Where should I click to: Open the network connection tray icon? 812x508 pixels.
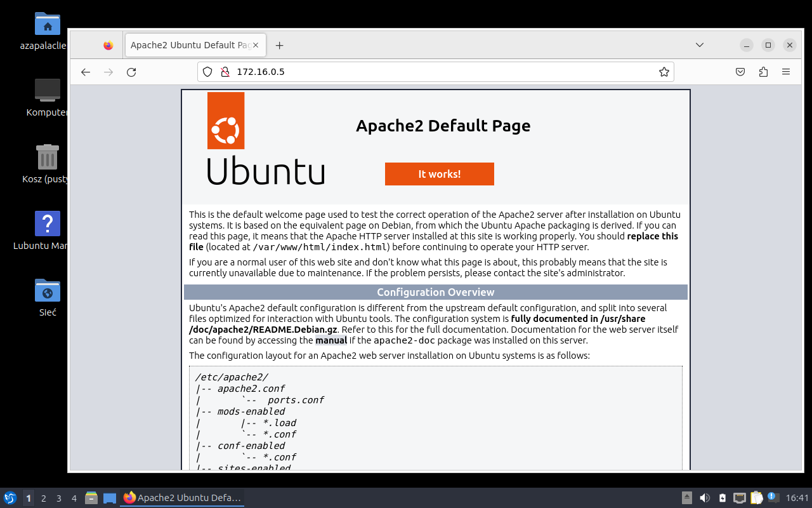tap(739, 498)
